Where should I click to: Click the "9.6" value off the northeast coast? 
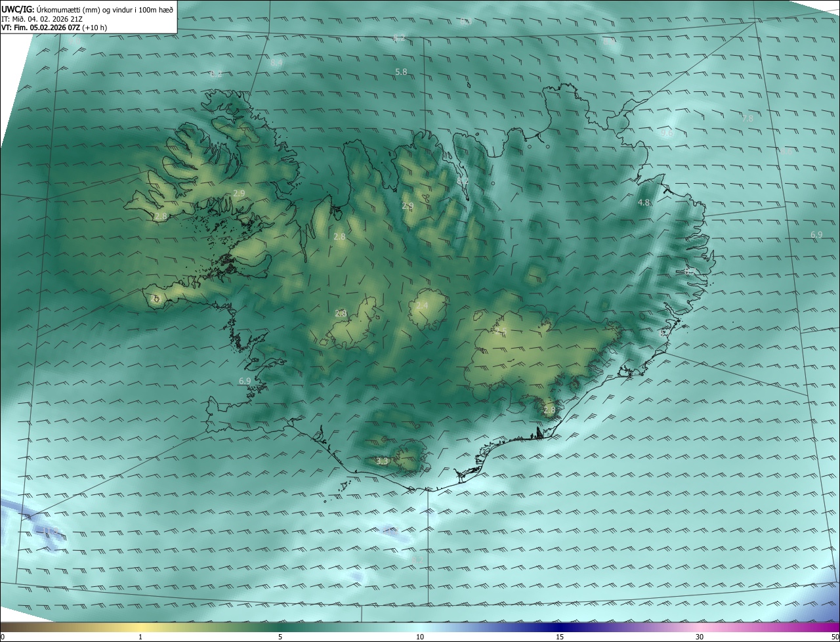pos(667,133)
